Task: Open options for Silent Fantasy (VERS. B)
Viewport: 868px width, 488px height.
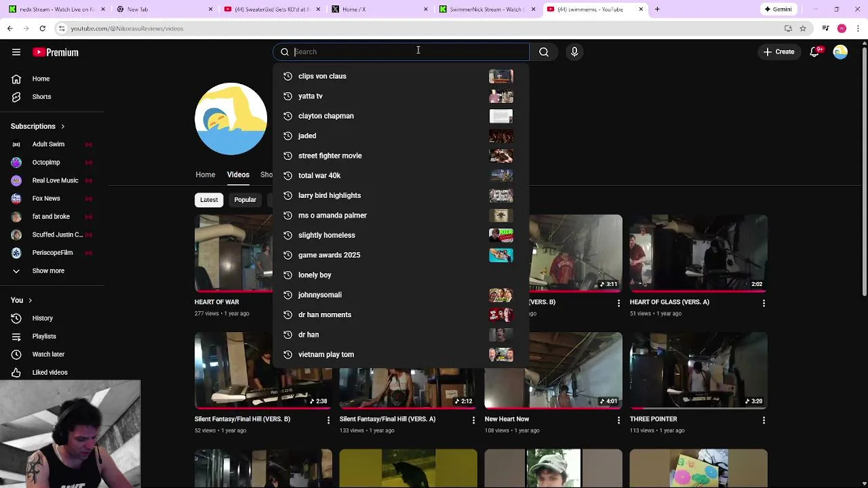Action: click(x=328, y=420)
